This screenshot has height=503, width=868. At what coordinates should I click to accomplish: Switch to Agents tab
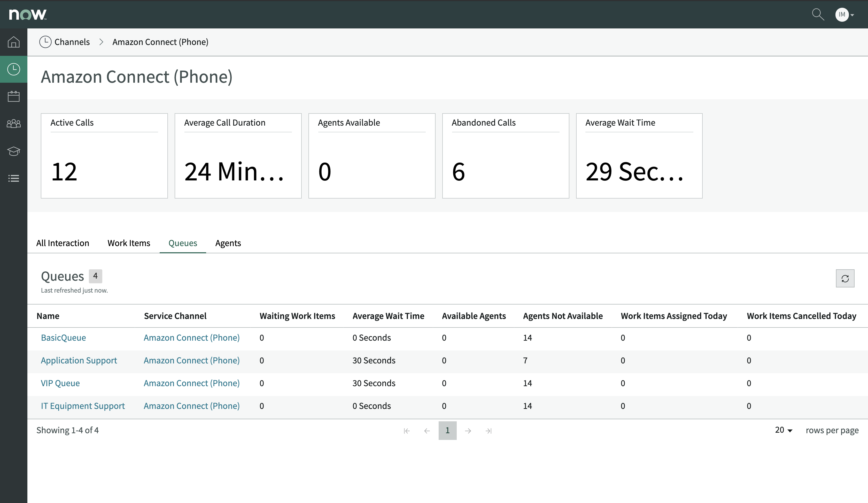click(x=228, y=243)
